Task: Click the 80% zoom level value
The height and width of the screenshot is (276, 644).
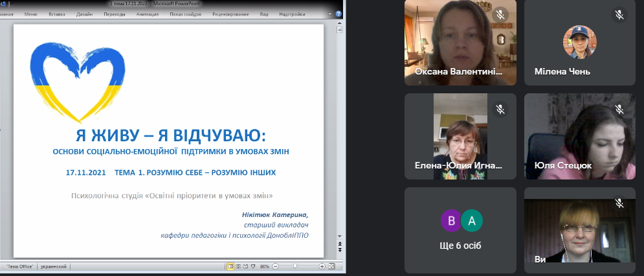Action: 265,266
